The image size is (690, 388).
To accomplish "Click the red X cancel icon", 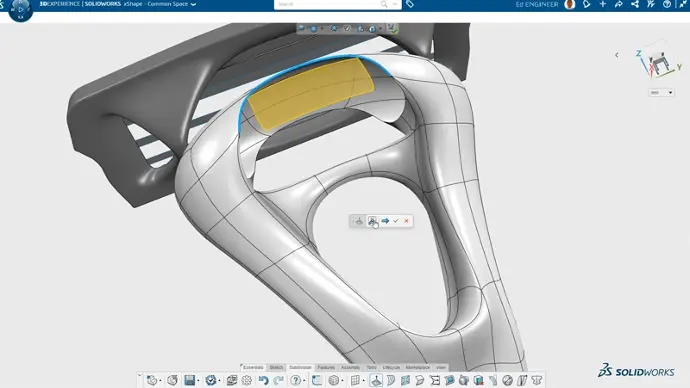I will coord(407,221).
